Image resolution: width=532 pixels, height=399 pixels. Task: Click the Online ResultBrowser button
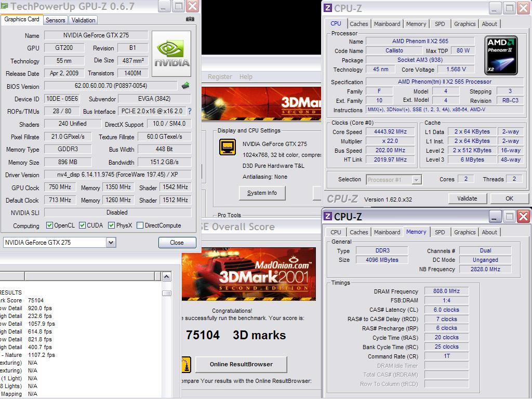click(x=241, y=364)
